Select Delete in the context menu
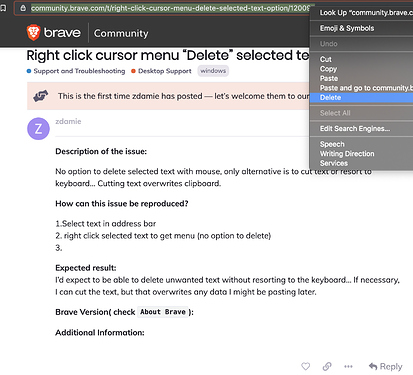413x375 pixels. coord(361,97)
